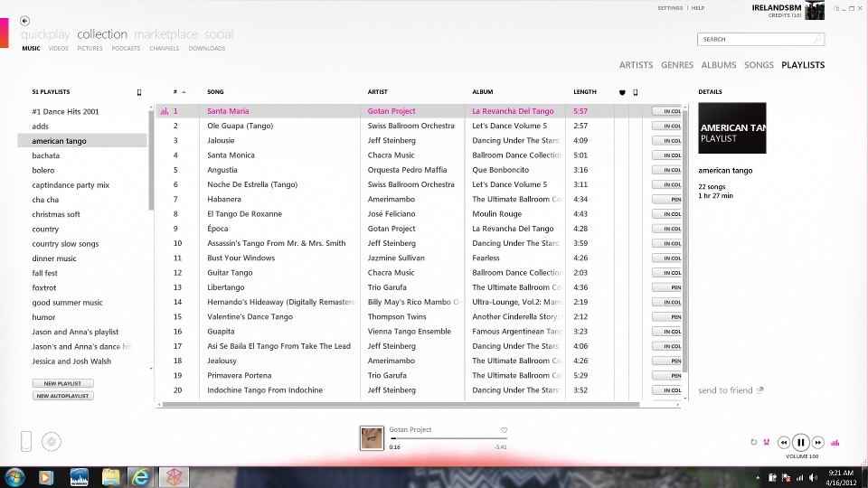Toggle shuffle in the playback controls
The height and width of the screenshot is (488, 868).
(767, 442)
